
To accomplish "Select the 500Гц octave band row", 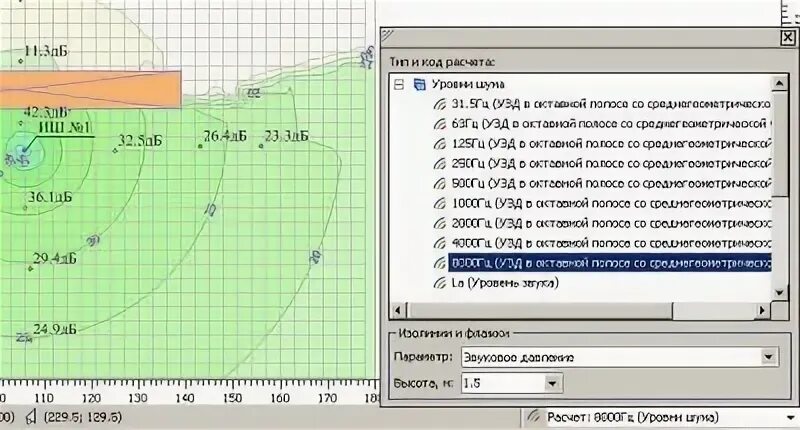I will (x=611, y=184).
